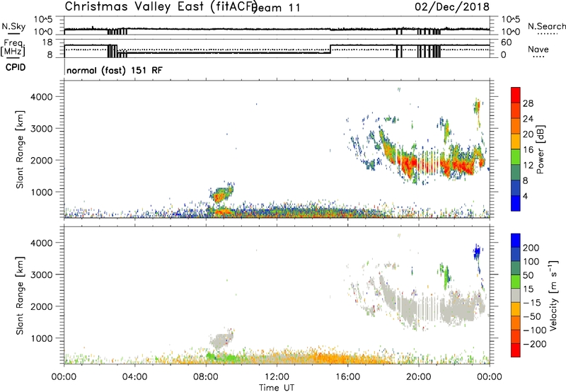
Task: Click the Power [dB] colorbar title
Action: point(540,149)
